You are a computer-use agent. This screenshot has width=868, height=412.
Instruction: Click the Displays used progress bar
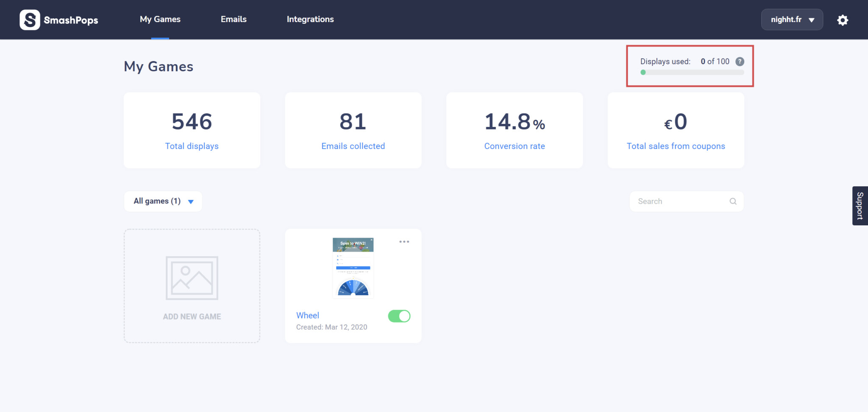click(x=692, y=72)
